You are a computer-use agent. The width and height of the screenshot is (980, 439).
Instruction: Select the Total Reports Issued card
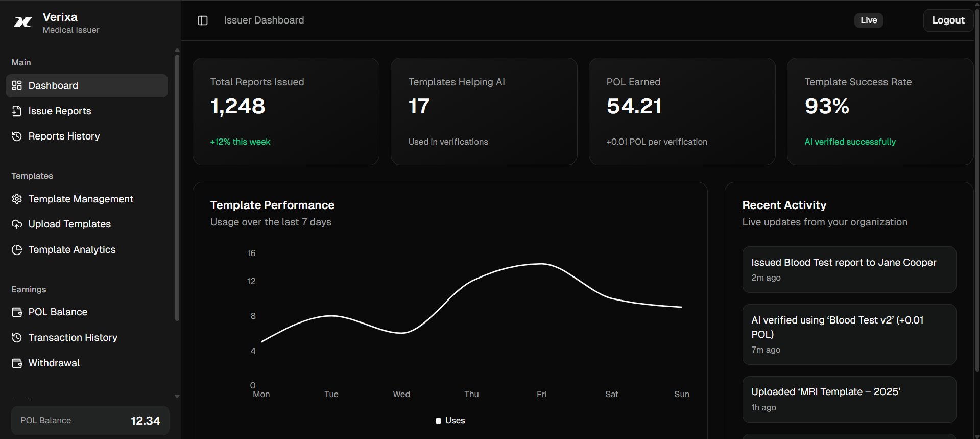(x=285, y=111)
